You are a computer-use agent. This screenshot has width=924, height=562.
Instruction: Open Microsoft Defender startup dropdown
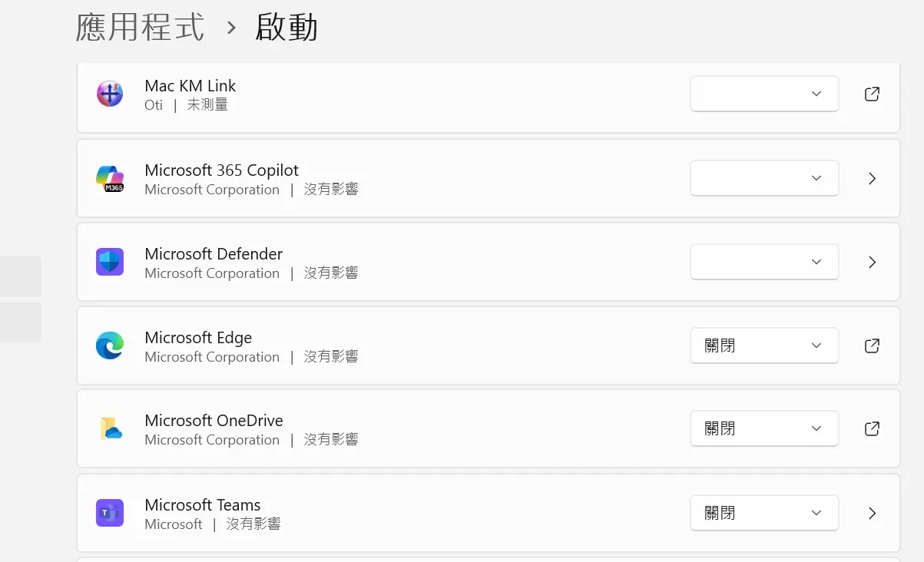pyautogui.click(x=764, y=262)
